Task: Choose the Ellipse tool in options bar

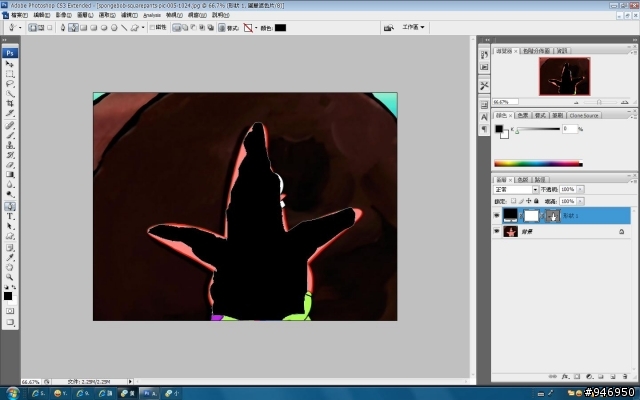Action: 104,28
